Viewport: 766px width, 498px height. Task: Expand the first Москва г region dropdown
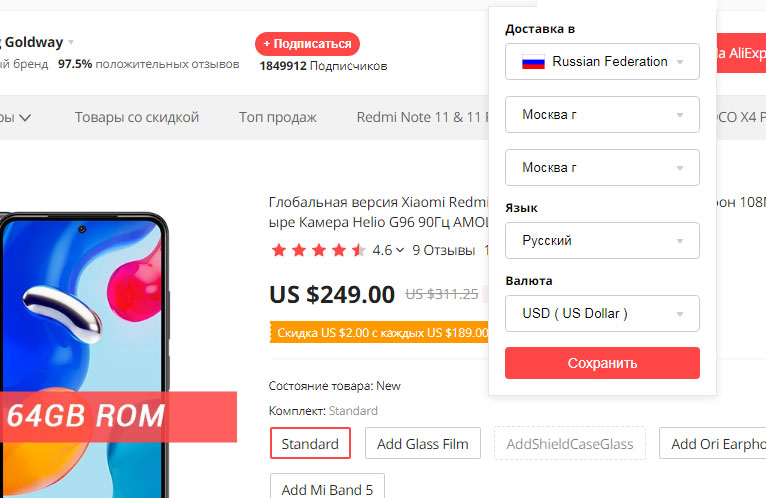coord(602,115)
